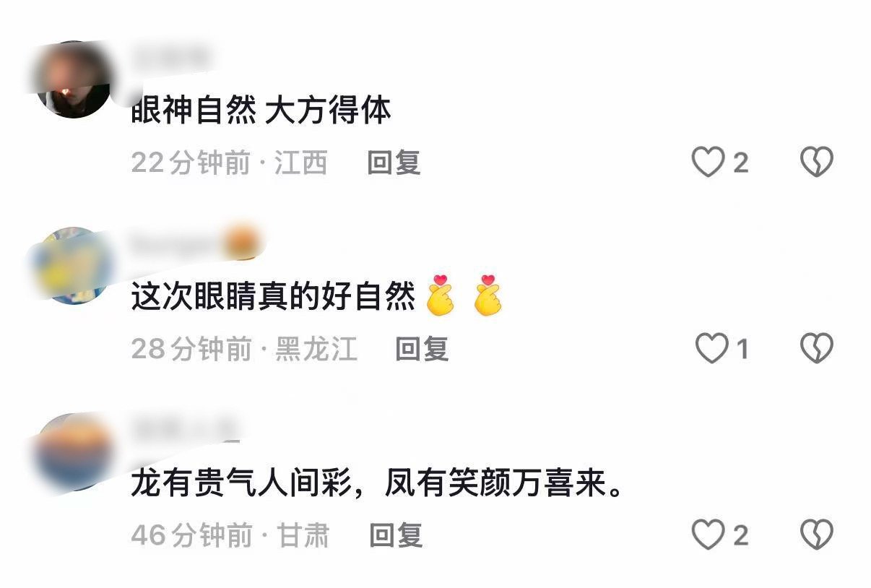Like the 龙有贵气人间彩 comment

[708, 535]
